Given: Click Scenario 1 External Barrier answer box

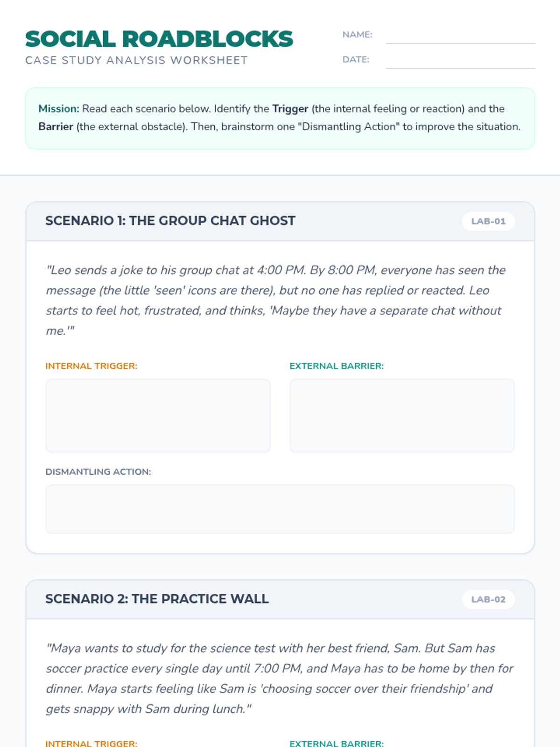Looking at the screenshot, I should pos(402,416).
